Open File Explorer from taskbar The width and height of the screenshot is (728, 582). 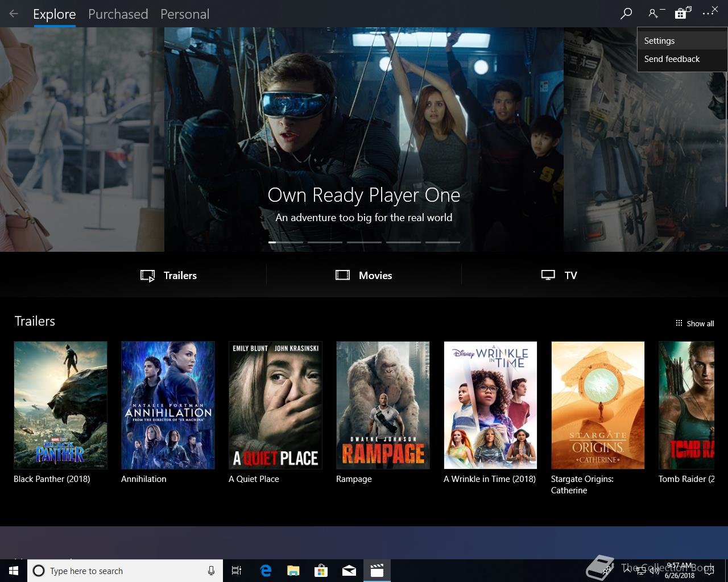pos(293,571)
